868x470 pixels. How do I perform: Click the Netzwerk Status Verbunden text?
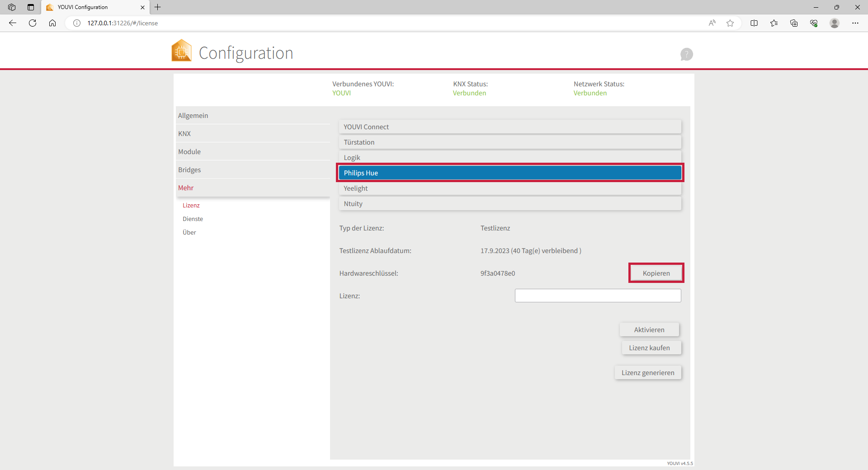click(x=590, y=93)
